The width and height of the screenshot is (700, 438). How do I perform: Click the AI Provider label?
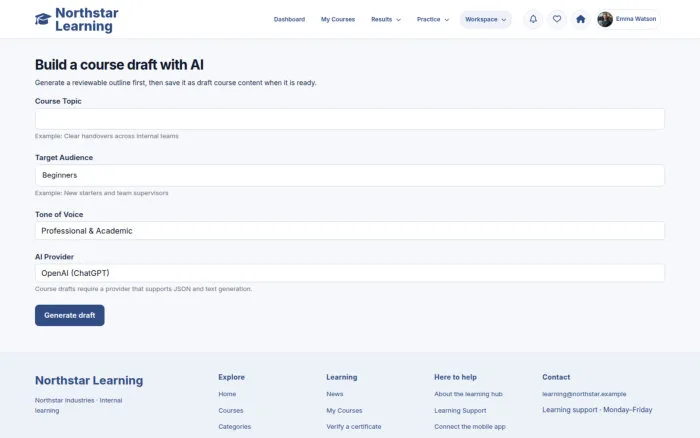point(54,257)
